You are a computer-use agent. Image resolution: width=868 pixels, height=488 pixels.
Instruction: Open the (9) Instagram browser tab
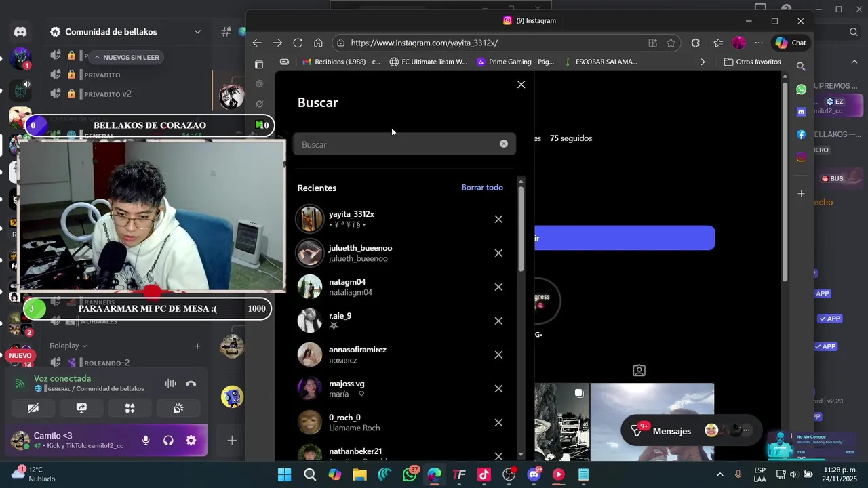[529, 21]
